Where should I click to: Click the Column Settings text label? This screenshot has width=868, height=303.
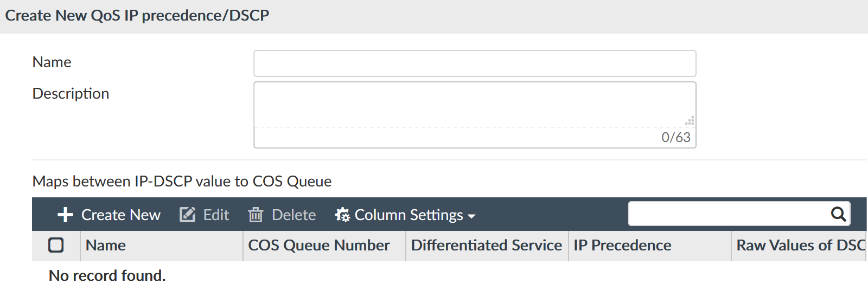[409, 215]
